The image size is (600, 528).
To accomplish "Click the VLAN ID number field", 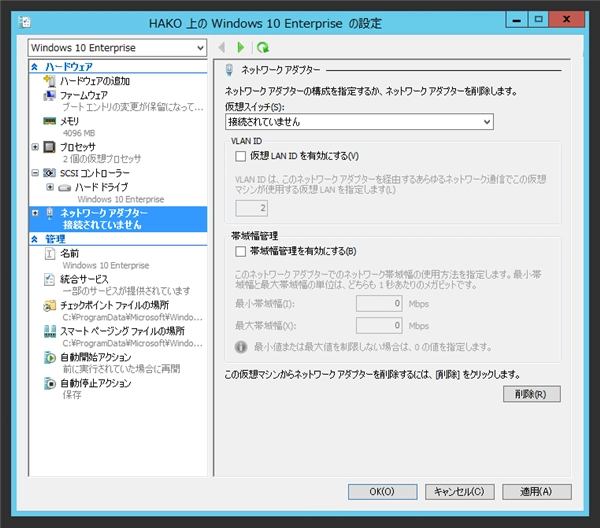I will coord(251,208).
